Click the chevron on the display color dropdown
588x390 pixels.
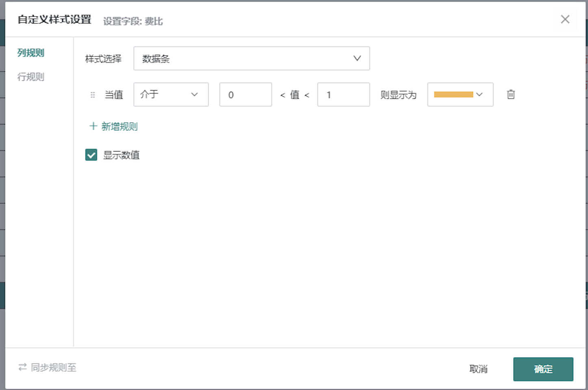click(479, 94)
